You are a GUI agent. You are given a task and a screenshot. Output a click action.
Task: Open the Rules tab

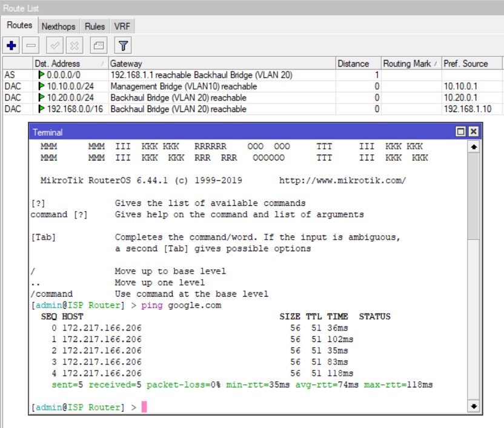[x=94, y=26]
